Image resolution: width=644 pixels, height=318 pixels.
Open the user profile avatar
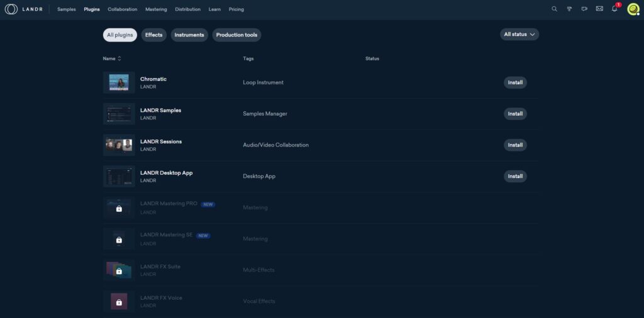(633, 9)
